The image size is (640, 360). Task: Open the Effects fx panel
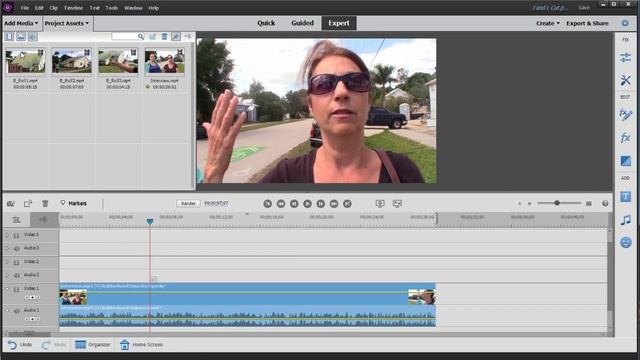tap(625, 138)
